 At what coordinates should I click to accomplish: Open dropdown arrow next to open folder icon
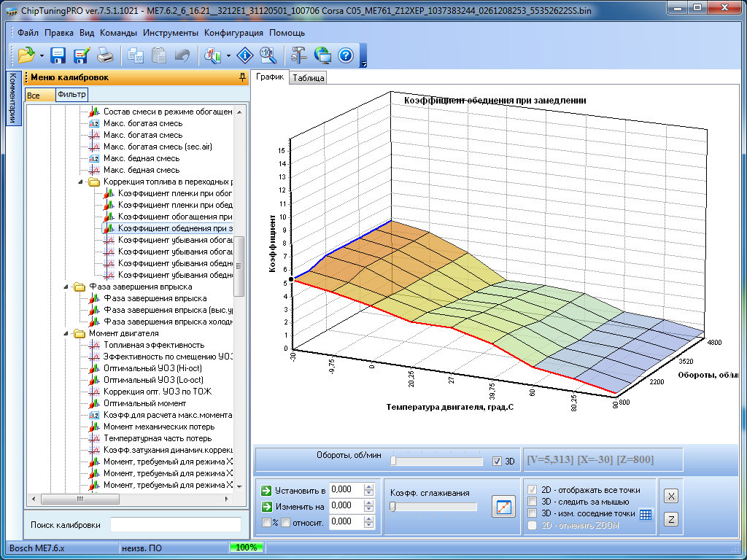pos(42,55)
